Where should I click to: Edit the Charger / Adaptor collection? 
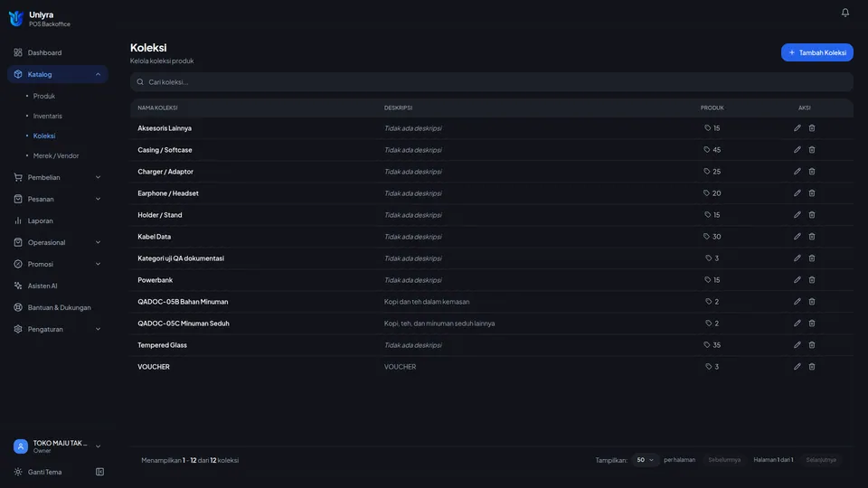(x=797, y=172)
